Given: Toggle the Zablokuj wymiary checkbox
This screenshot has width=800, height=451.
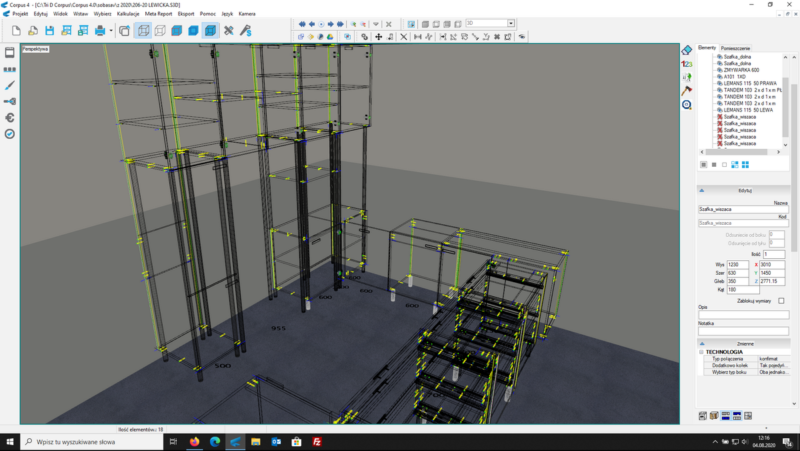Looking at the screenshot, I should 781,301.
